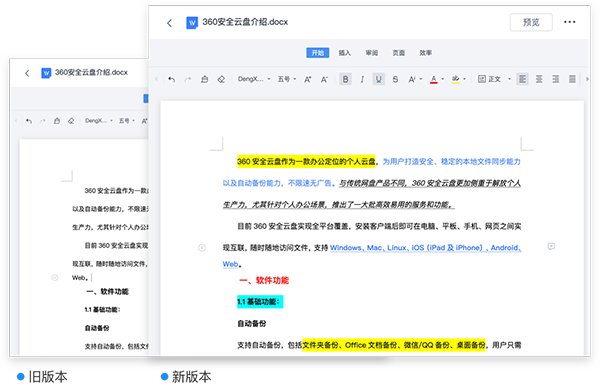Open highlight color dropdown arrow
The width and height of the screenshot is (600, 386).
465,79
